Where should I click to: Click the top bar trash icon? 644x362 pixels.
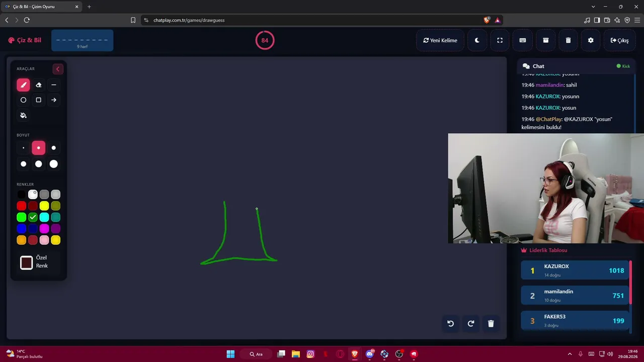[568, 40]
